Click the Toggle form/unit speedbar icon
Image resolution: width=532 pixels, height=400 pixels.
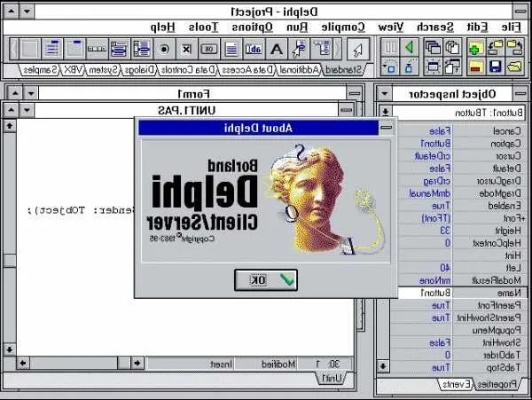click(x=452, y=66)
